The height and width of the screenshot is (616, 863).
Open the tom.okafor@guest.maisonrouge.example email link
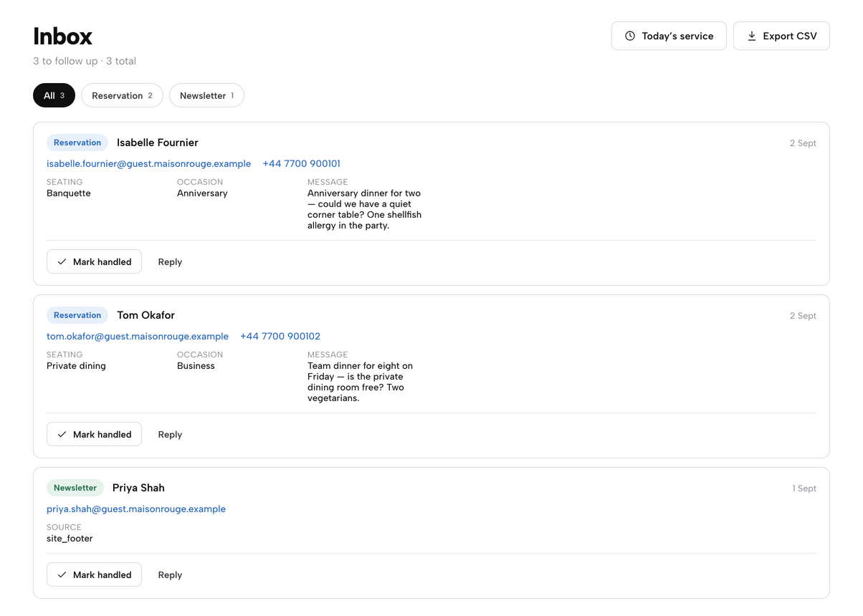pos(138,337)
